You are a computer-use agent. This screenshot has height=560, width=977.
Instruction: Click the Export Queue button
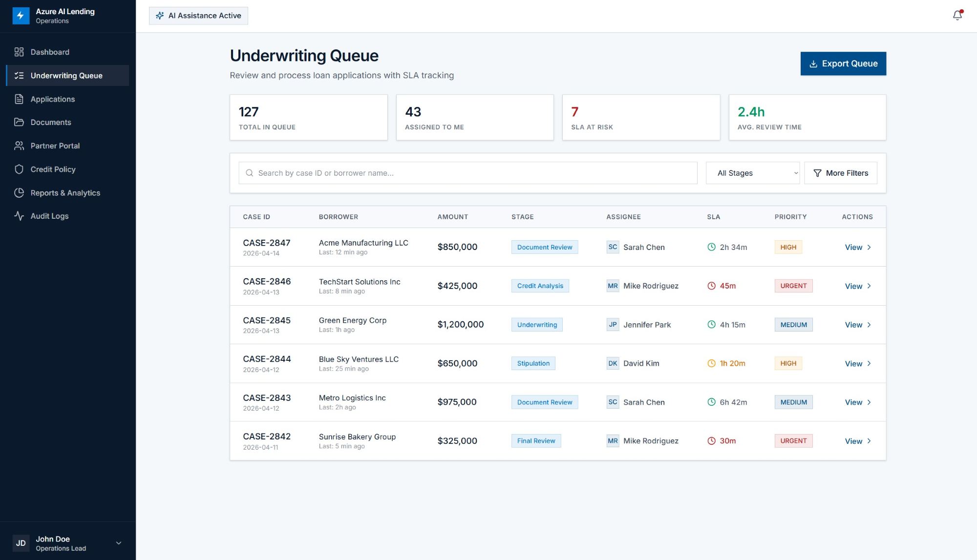click(843, 63)
